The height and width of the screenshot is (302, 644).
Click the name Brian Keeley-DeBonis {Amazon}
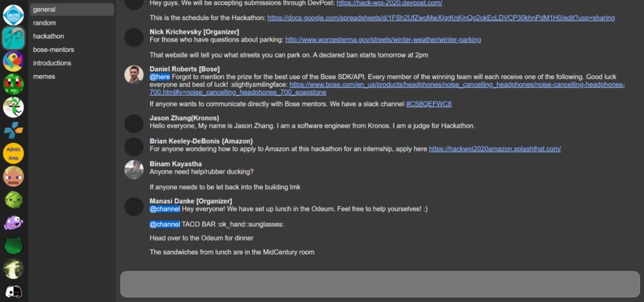click(201, 141)
